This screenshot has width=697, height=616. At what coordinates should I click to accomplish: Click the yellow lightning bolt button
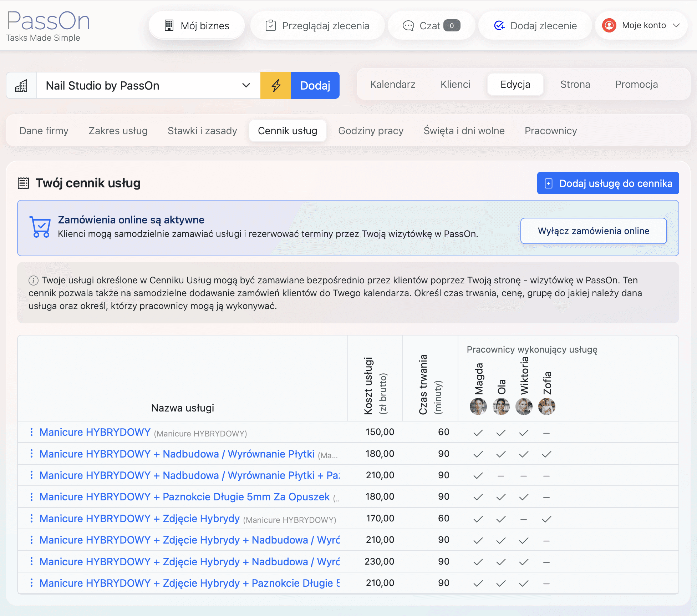[x=276, y=85]
